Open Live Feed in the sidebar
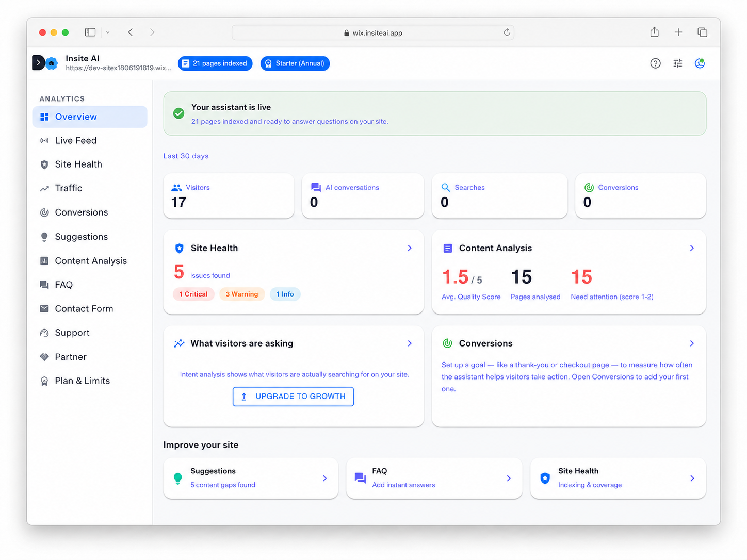The width and height of the screenshot is (747, 560). (x=90, y=141)
